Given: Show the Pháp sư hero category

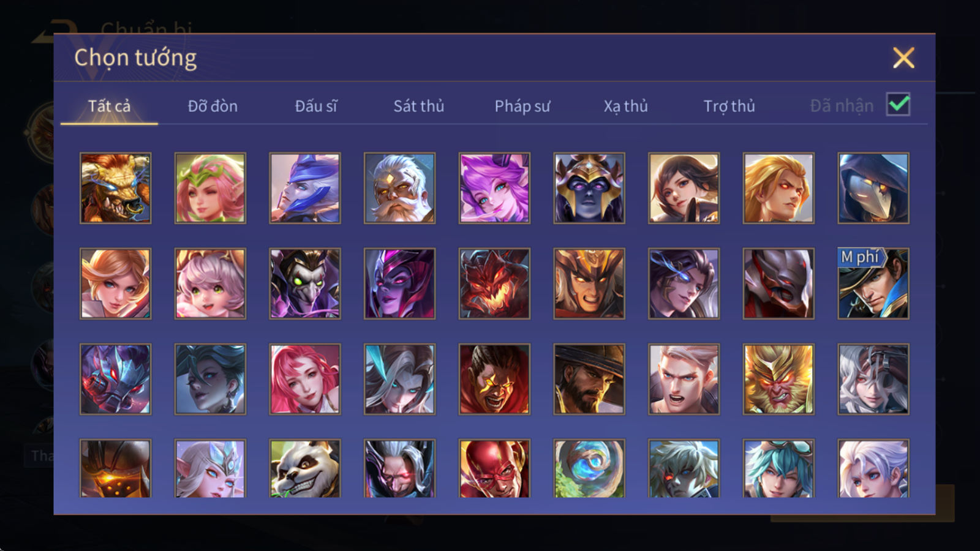Looking at the screenshot, I should coord(522,106).
